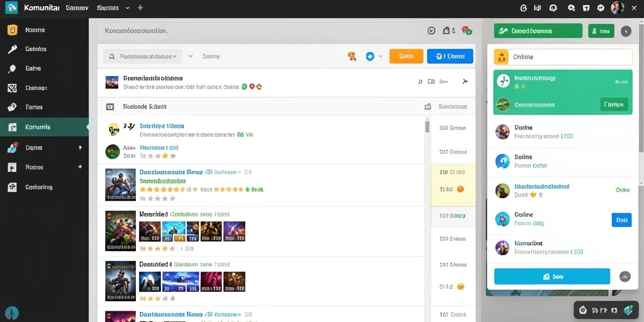This screenshot has width=644, height=322.
Task: Click the wide green button above right panel
Action: click(538, 31)
